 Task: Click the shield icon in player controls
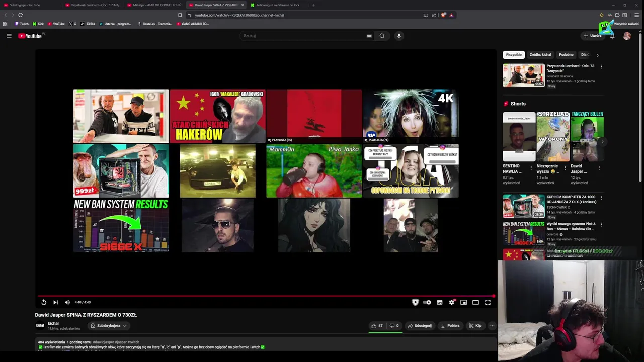[415, 302]
